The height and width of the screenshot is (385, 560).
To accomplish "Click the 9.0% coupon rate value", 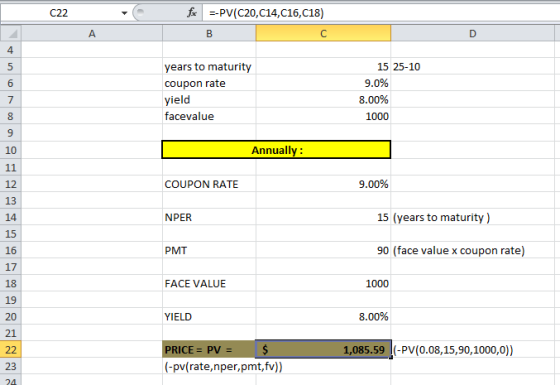I will 323,83.
